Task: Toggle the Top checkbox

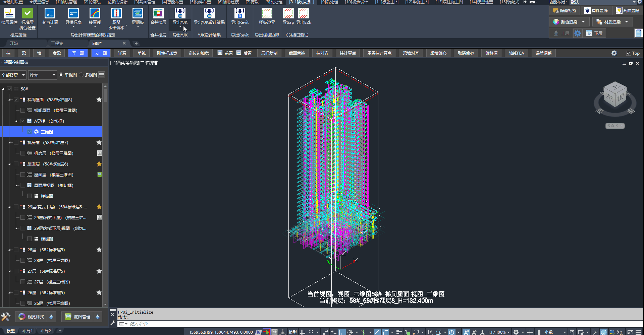Action: click(x=629, y=53)
